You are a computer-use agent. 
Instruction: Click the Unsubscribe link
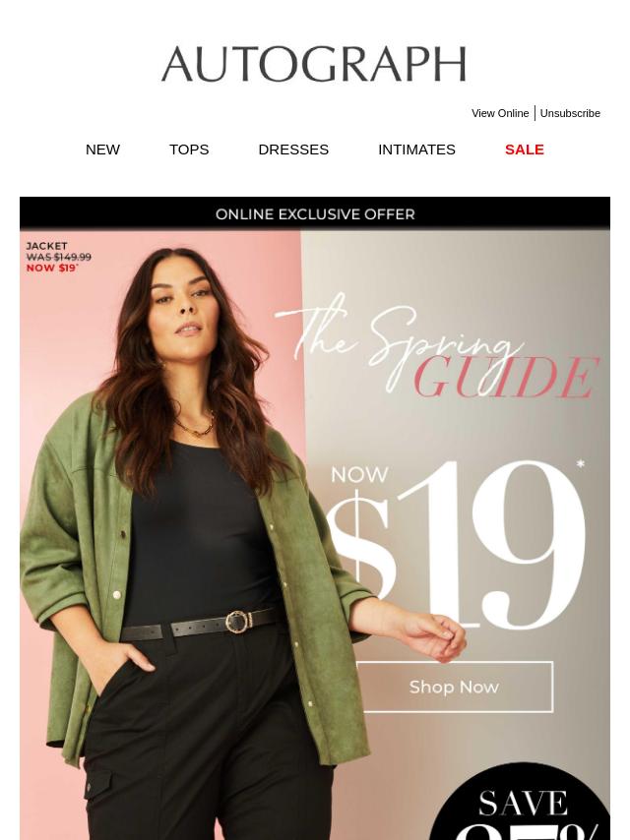[570, 113]
